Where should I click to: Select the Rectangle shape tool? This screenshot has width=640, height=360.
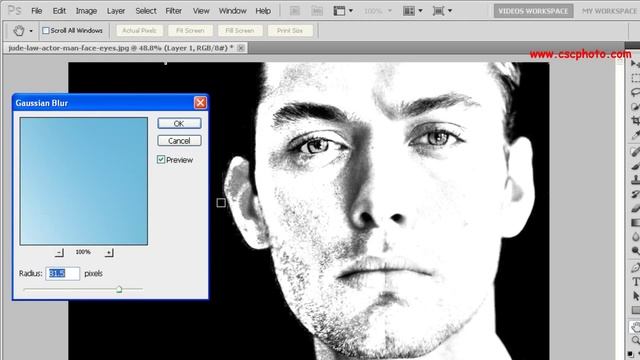(x=635, y=310)
